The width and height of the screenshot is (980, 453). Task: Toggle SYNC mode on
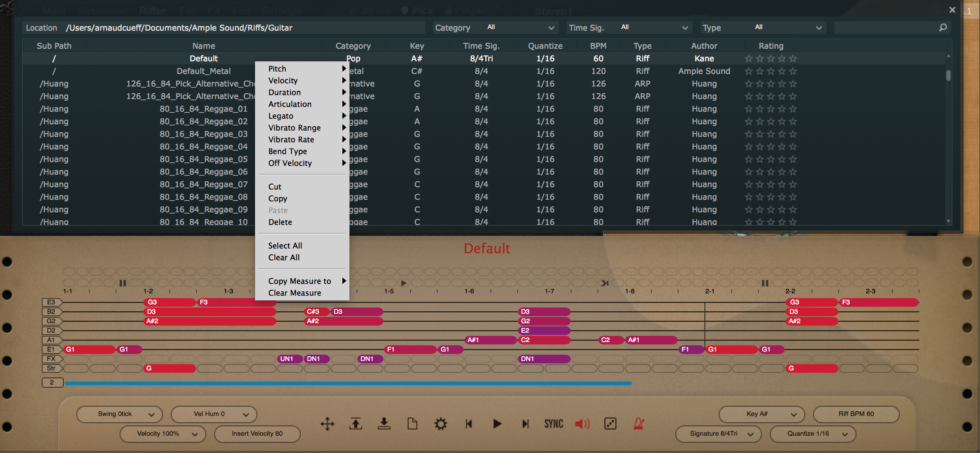(x=553, y=424)
